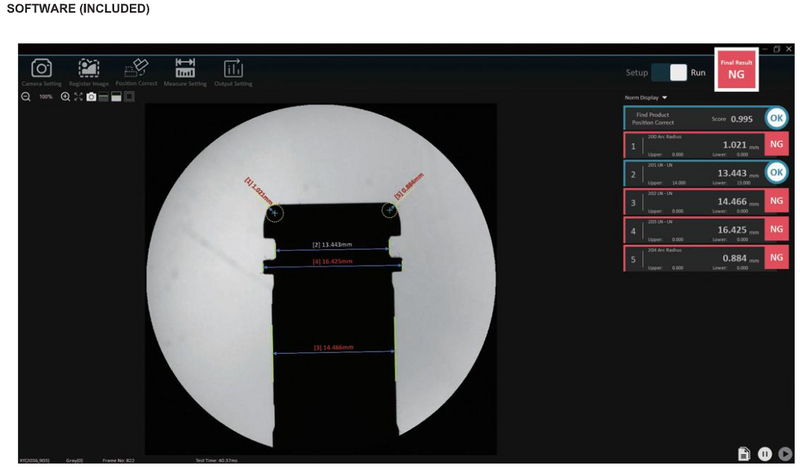Capture snapshot with small camera icon
Image resolution: width=800 pixels, height=471 pixels.
tap(91, 97)
